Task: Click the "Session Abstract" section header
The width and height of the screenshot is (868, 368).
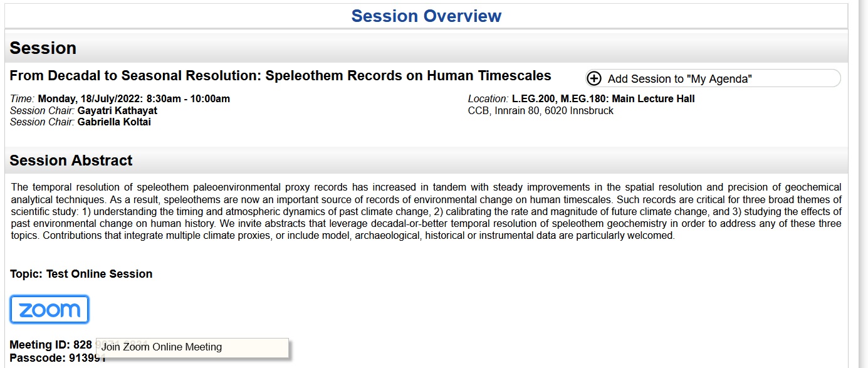Action: [x=71, y=160]
